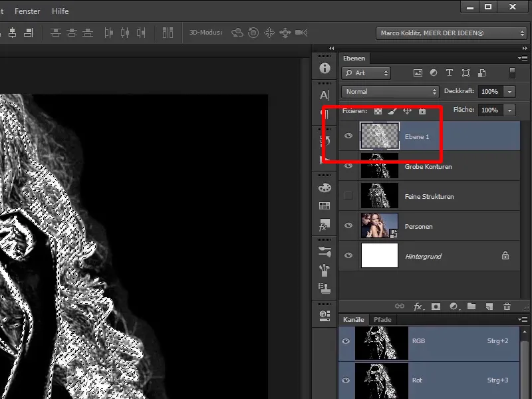The image size is (532, 399).
Task: Align horizontal centers in the options bar
Action: click(x=13, y=33)
